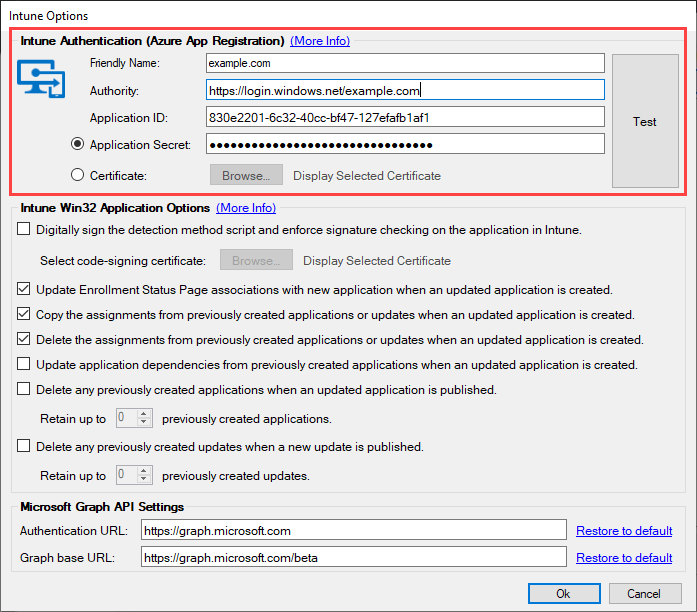Click Display Selected Certificate for code-signing
Image resolution: width=697 pixels, height=612 pixels.
(377, 260)
